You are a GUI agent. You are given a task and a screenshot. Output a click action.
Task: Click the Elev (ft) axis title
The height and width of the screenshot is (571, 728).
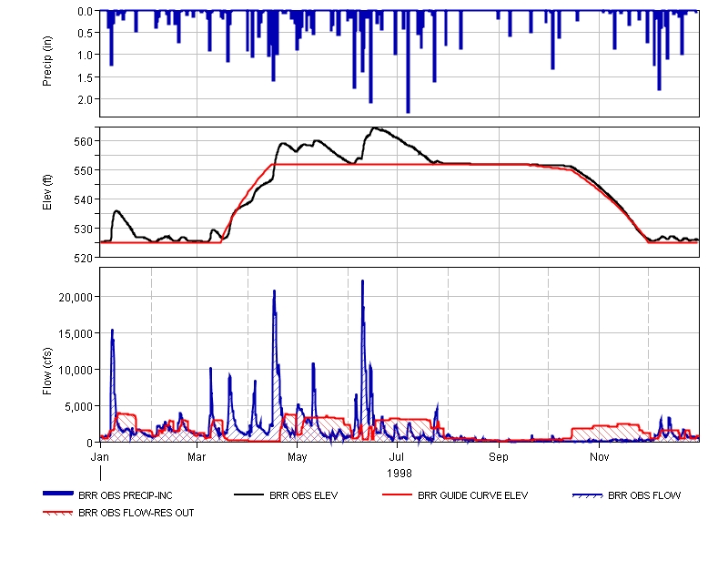(x=47, y=192)
